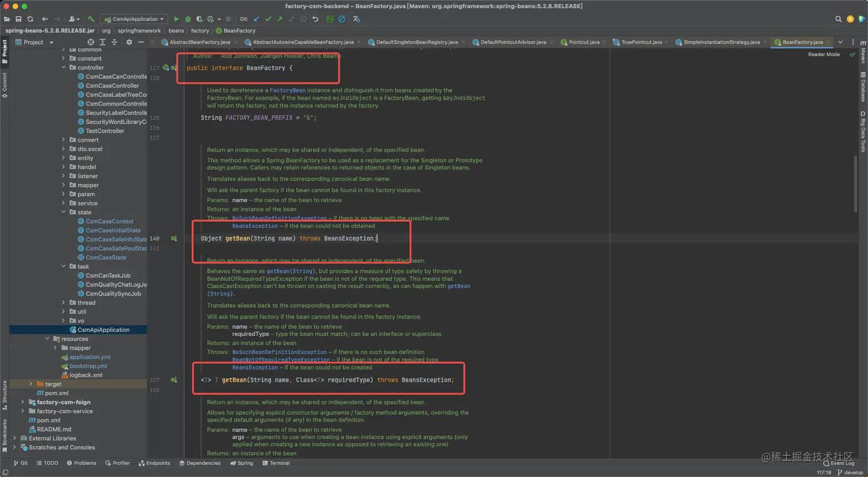Expand the convert folder
Image resolution: width=868 pixels, height=477 pixels.
coord(64,140)
